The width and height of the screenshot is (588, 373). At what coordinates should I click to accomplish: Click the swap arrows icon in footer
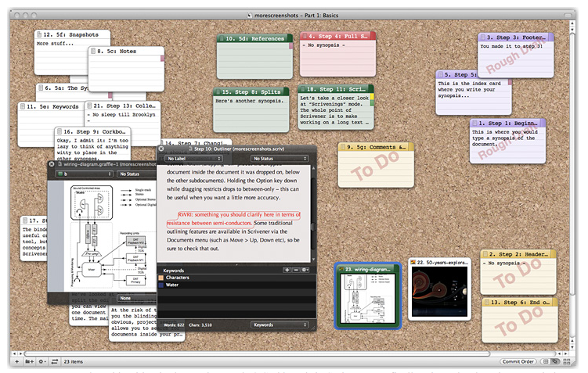[55, 362]
